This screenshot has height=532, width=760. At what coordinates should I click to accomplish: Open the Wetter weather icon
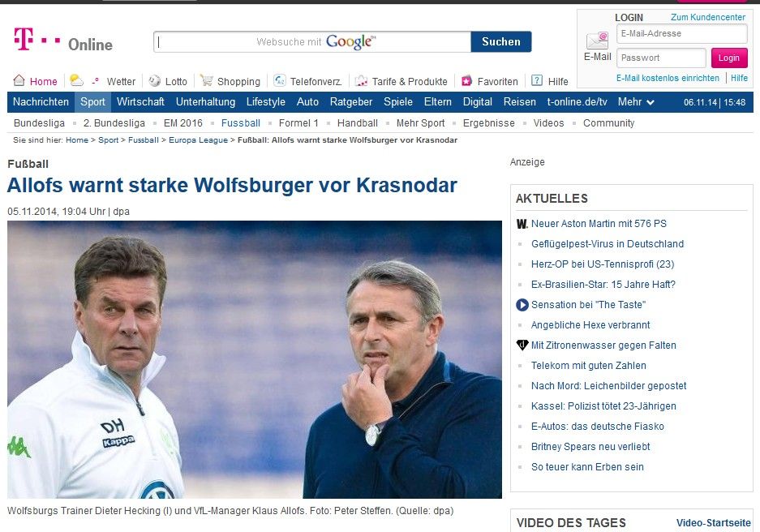76,80
